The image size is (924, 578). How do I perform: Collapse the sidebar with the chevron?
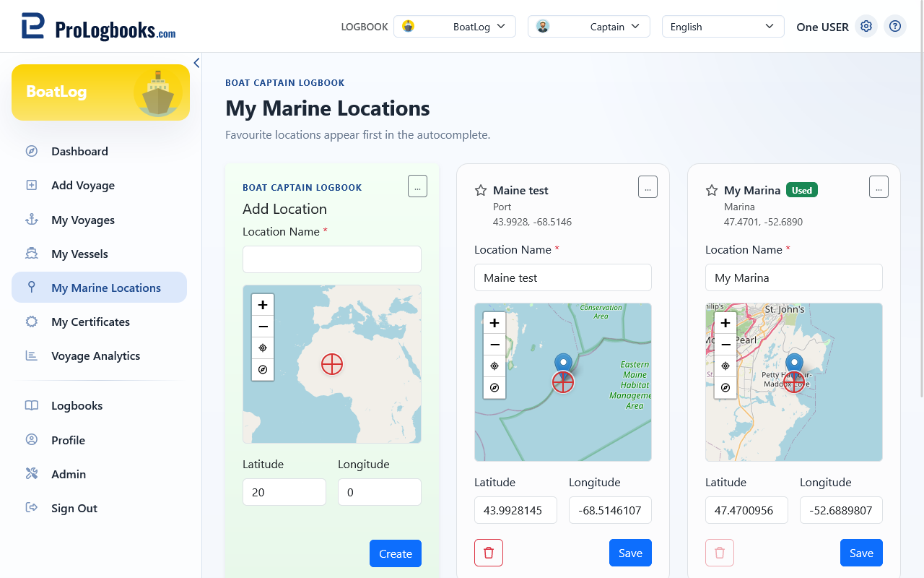(196, 63)
